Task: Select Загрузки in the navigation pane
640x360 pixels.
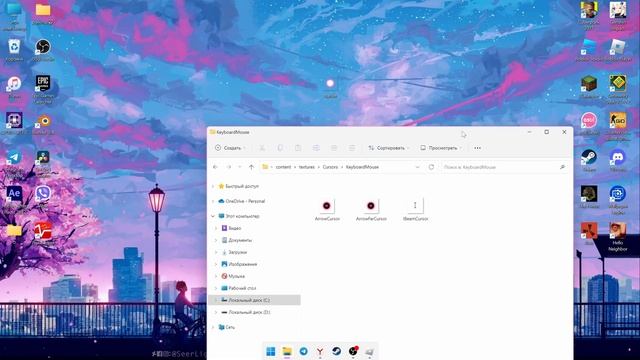Action: [x=234, y=252]
